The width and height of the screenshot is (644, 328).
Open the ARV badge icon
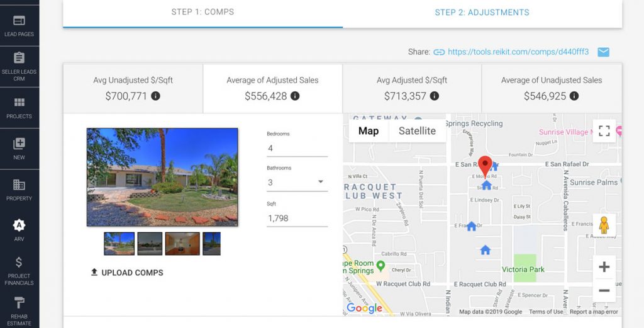tap(19, 225)
